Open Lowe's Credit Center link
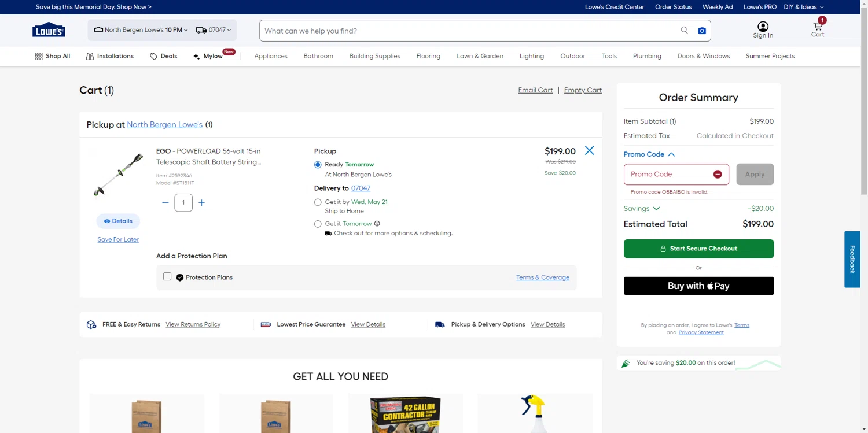Viewport: 868px width, 433px height. pyautogui.click(x=615, y=7)
